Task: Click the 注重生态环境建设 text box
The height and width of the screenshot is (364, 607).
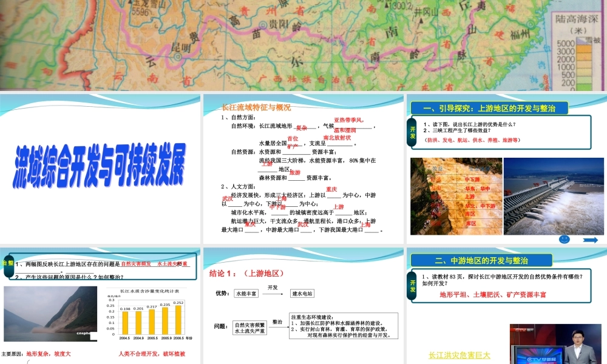Action: [x=344, y=326]
